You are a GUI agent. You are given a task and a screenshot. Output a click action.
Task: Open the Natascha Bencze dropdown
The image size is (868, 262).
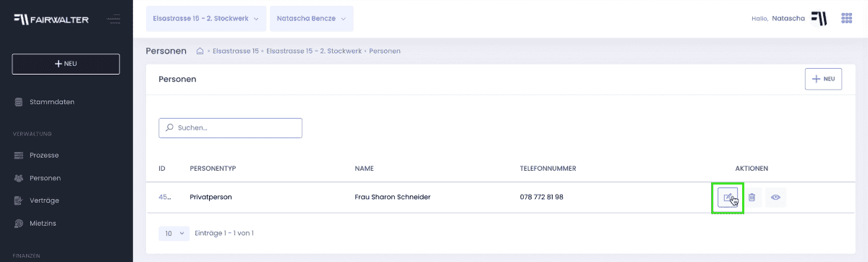pos(311,19)
